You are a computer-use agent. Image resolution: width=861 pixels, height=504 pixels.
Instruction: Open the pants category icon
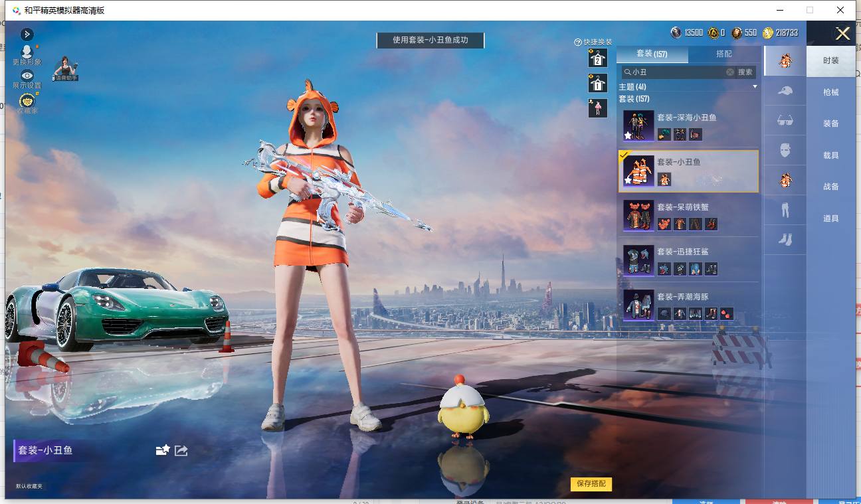pyautogui.click(x=785, y=210)
